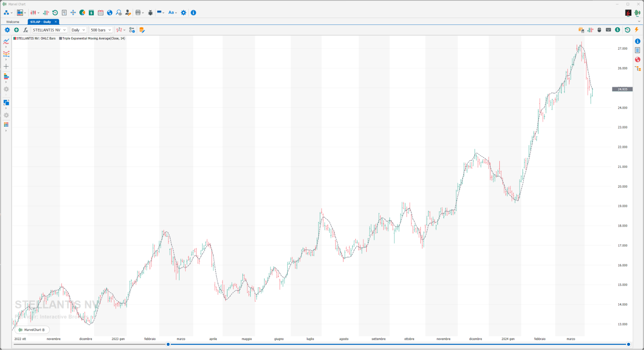
Task: Click the red-green depth ladder icon in main toolbar
Action: pyautogui.click(x=46, y=13)
